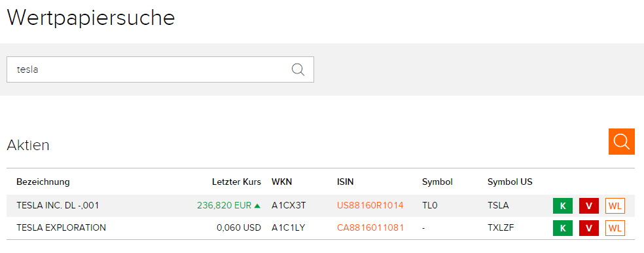Sort by Bezeichnung column header

(x=43, y=182)
